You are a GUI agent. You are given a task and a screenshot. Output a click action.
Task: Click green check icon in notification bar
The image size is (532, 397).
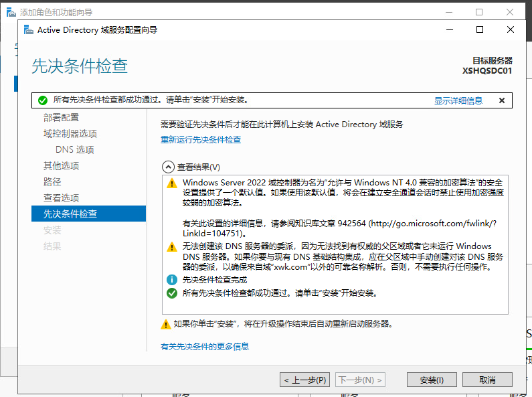pyautogui.click(x=43, y=100)
